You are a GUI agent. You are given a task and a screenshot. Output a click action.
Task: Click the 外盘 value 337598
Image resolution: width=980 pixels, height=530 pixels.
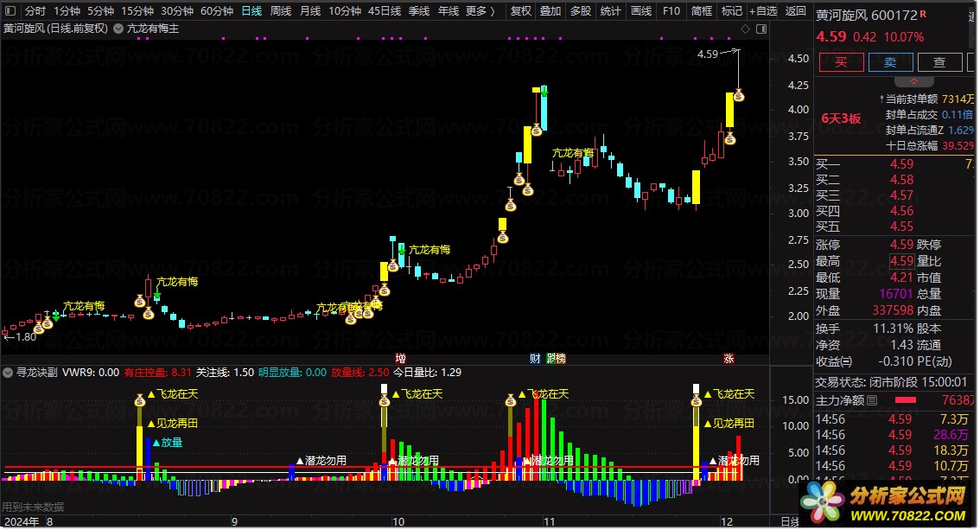point(893,310)
